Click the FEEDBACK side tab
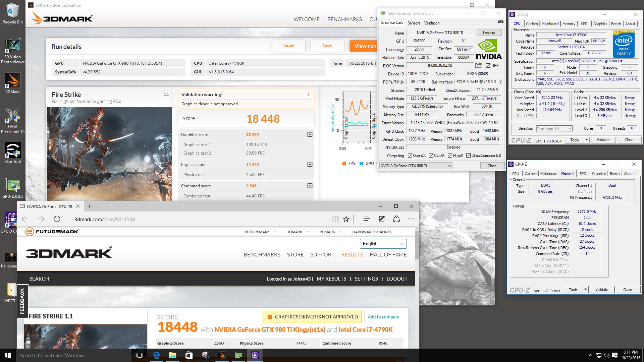 click(x=22, y=301)
